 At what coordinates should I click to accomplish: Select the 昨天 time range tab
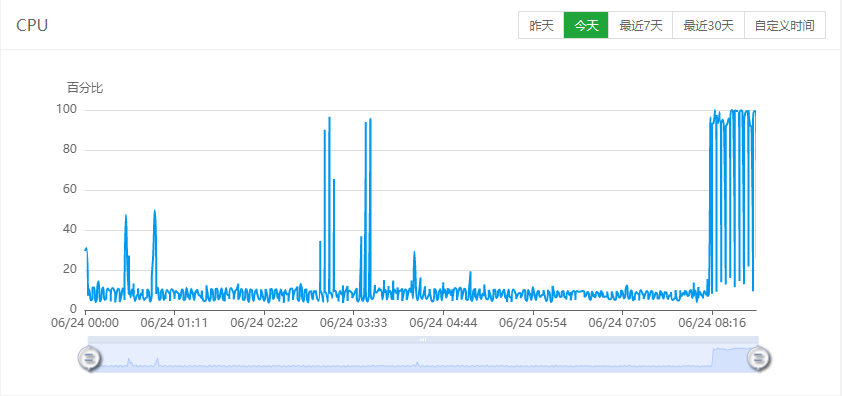[541, 26]
